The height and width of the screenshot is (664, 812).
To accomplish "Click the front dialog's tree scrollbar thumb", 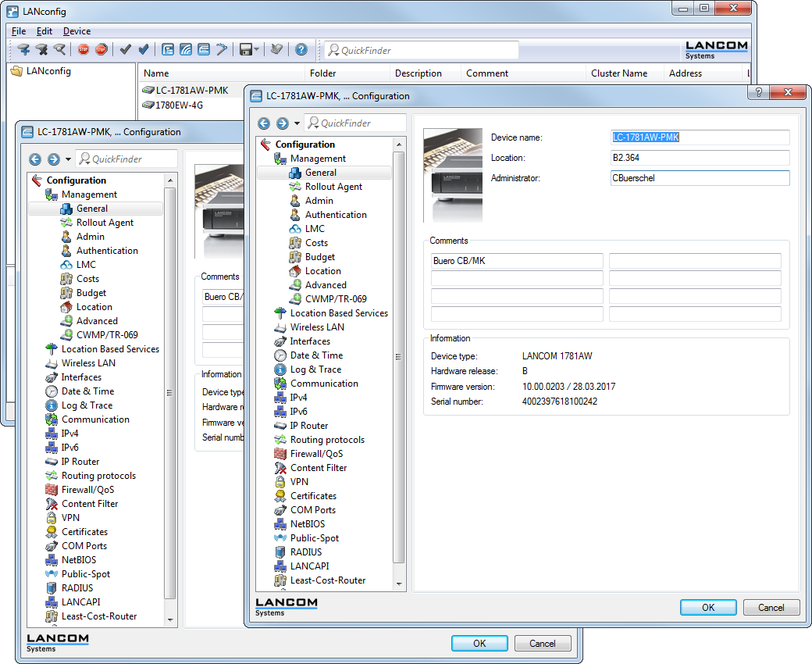I will pos(399,355).
